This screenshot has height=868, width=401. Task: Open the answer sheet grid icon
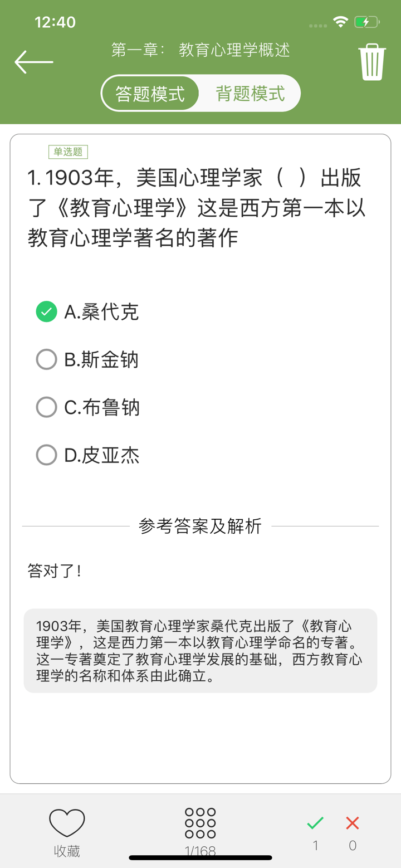pos(200,822)
